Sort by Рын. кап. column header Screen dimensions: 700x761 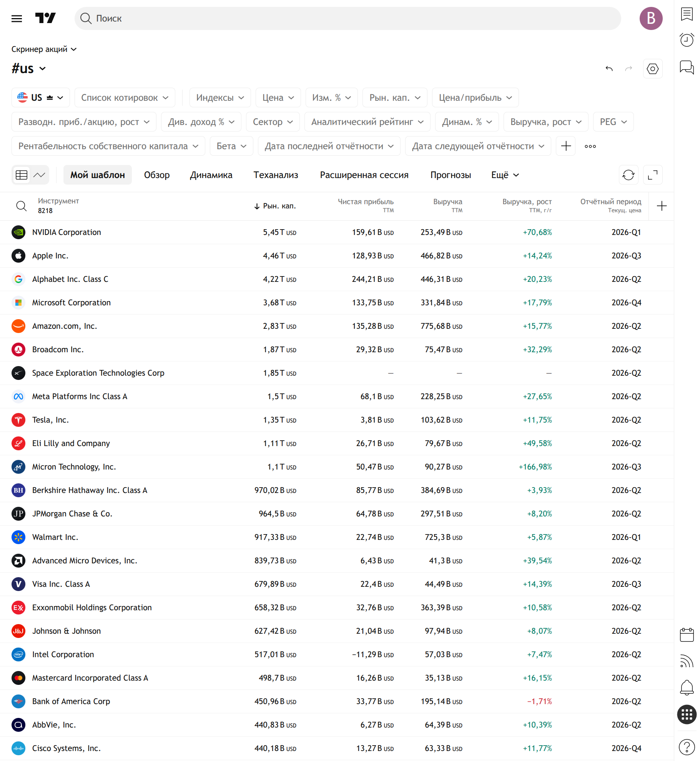click(x=275, y=206)
